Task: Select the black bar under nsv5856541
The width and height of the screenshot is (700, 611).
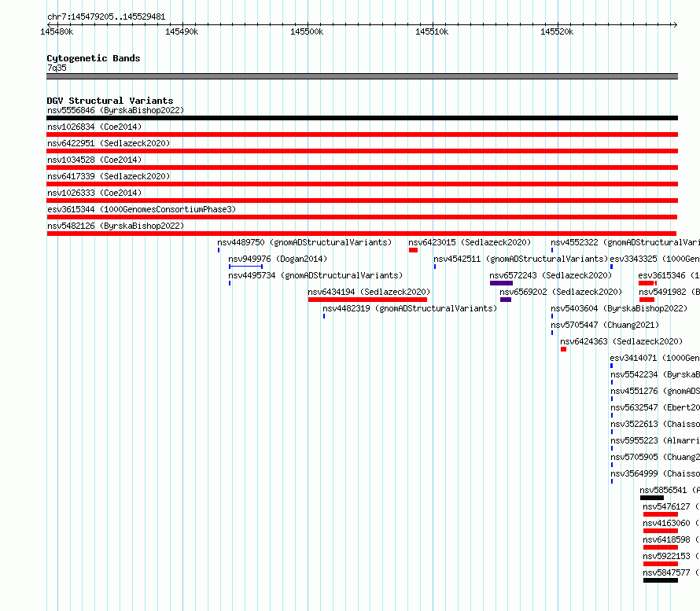Action: coord(652,498)
